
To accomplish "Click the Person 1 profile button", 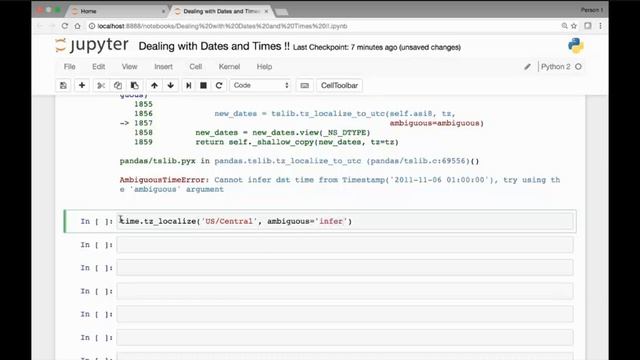I will pos(591,10).
